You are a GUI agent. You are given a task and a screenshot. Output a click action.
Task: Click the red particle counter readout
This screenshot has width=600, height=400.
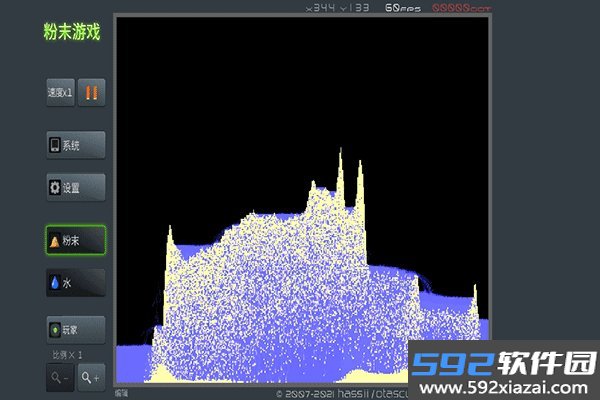point(461,8)
